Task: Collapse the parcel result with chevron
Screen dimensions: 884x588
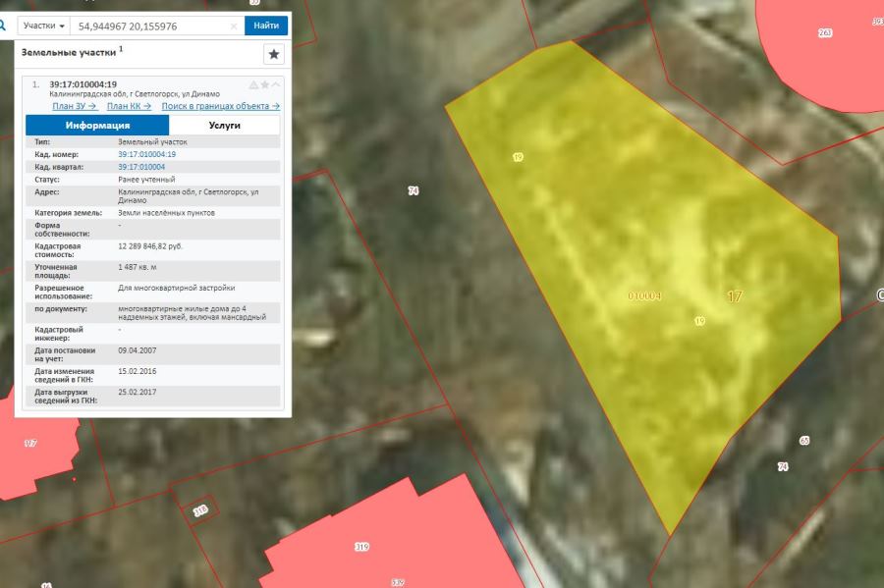Action: click(x=276, y=84)
